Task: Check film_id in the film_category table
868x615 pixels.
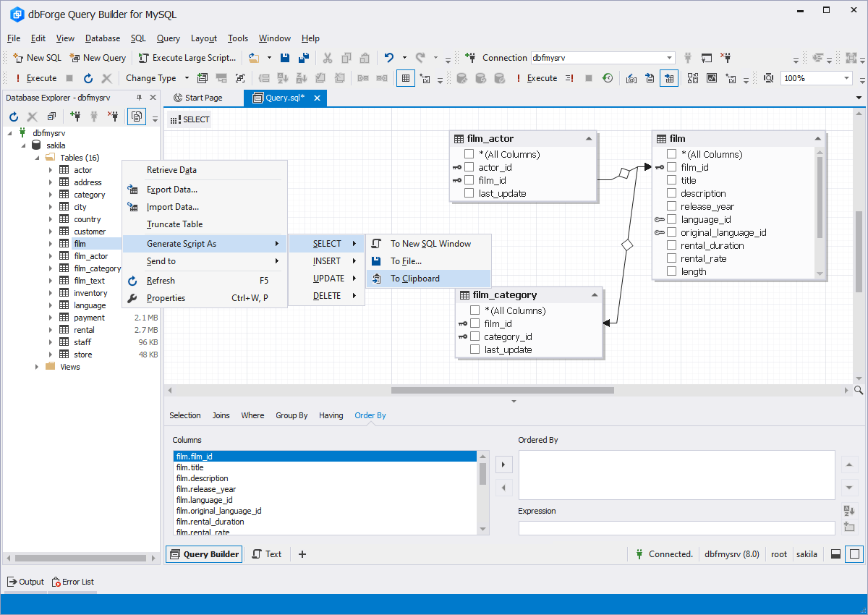Action: tap(475, 323)
